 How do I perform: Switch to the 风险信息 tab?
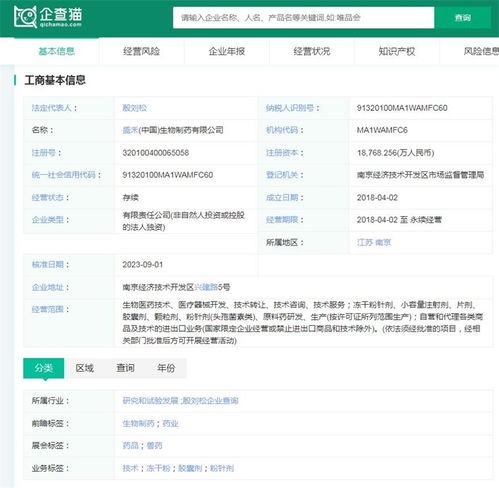click(481, 51)
